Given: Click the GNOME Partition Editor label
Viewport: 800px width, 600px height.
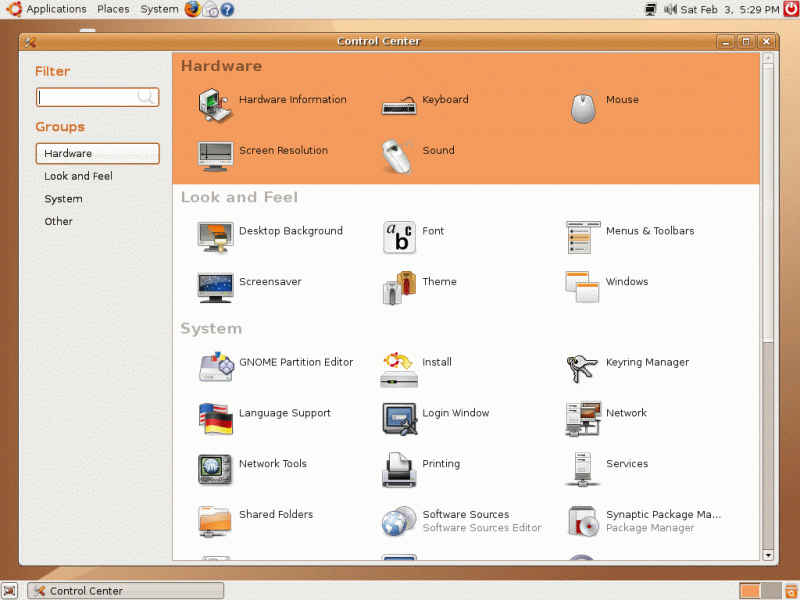Looking at the screenshot, I should [x=296, y=362].
